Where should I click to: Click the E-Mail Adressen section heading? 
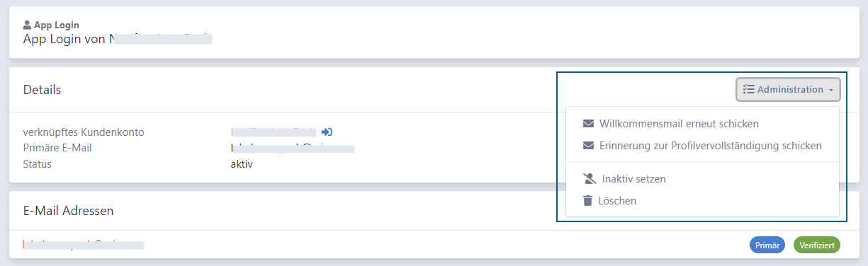coord(69,210)
